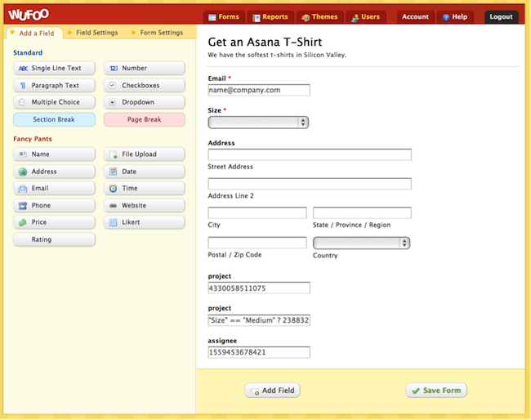This screenshot has height=420, width=531.
Task: Click the Postal / Zip Code input
Action: coord(257,243)
